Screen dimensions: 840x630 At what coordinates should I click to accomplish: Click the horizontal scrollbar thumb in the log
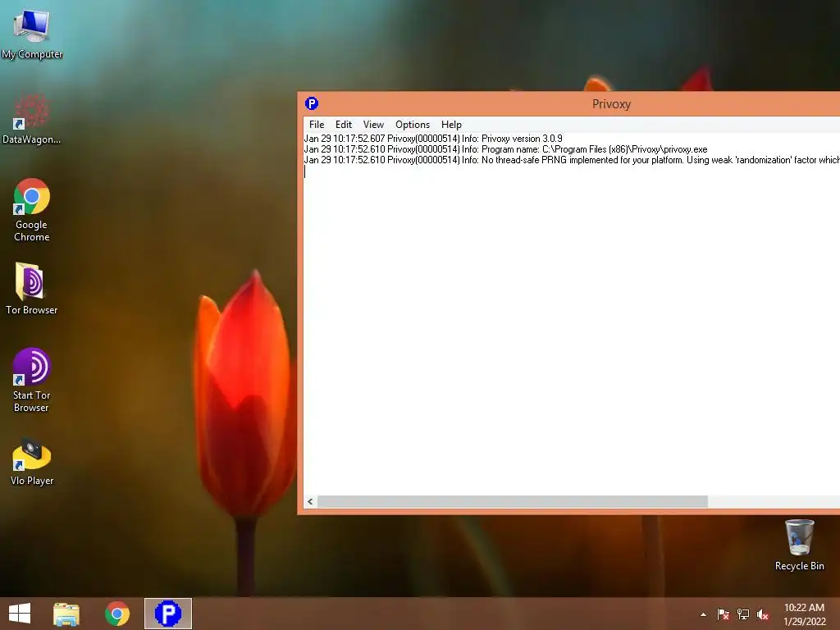click(513, 501)
